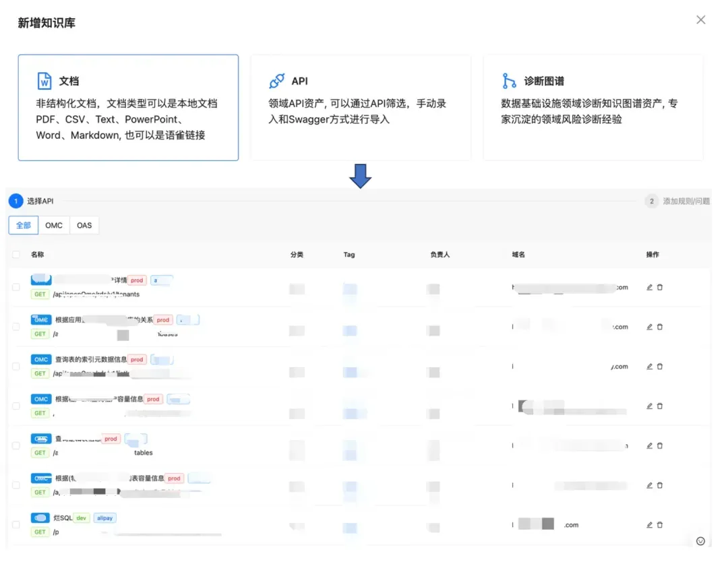This screenshot has height=562, width=728.
Task: Toggle the select-all checkbox in table header
Action: (16, 254)
